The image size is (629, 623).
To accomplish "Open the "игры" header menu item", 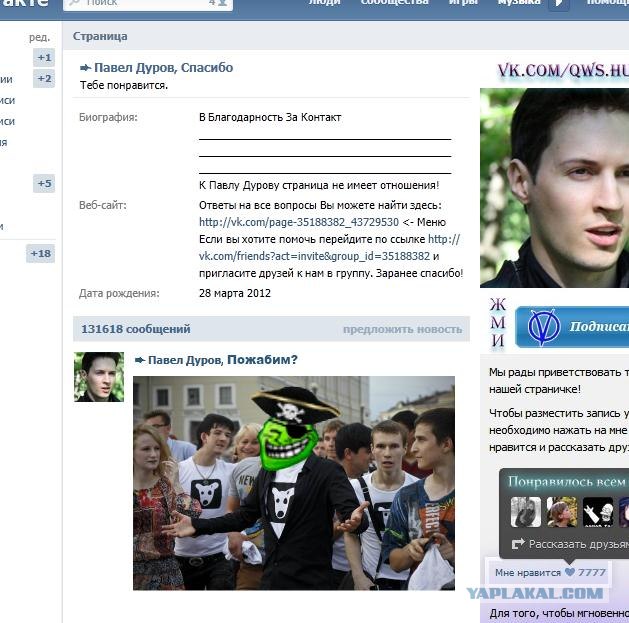I will (x=463, y=3).
